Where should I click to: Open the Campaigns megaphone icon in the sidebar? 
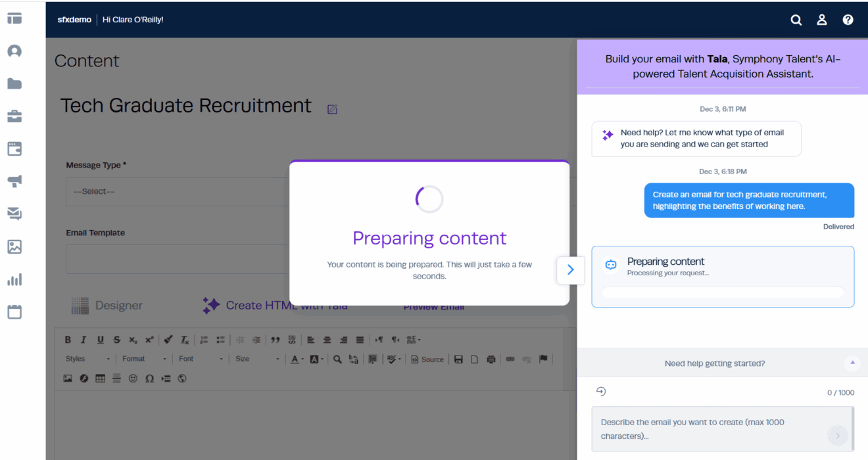tap(14, 181)
